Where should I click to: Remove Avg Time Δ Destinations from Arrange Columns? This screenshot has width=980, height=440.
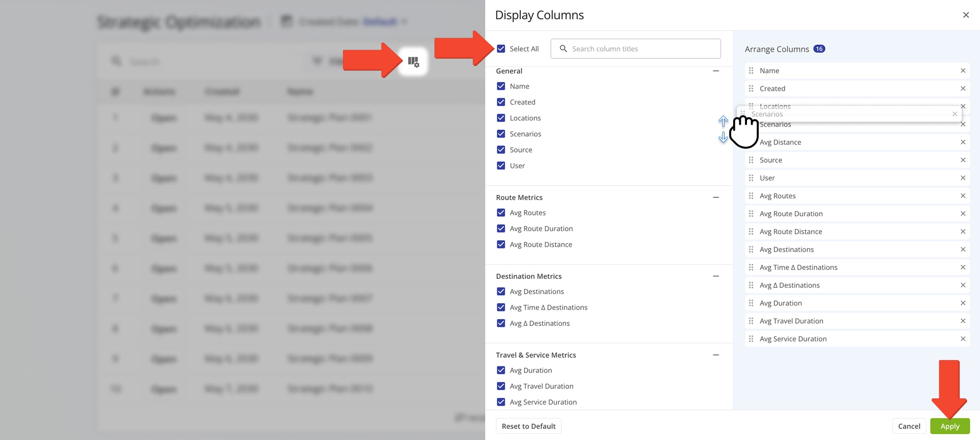963,267
